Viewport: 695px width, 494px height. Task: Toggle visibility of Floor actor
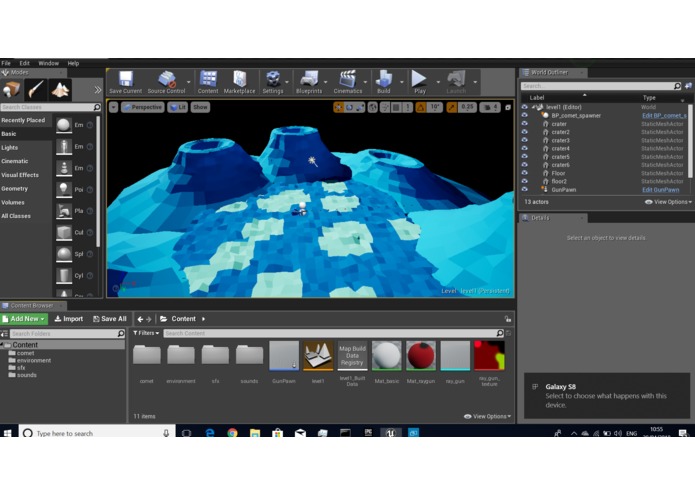(524, 173)
